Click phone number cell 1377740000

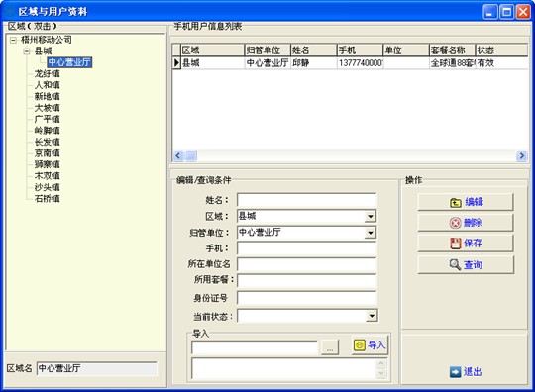pos(360,63)
